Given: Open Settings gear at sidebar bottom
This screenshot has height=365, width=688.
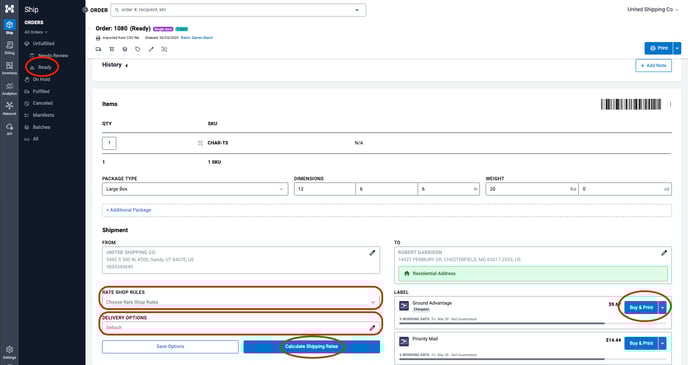Looking at the screenshot, I should coord(9,351).
